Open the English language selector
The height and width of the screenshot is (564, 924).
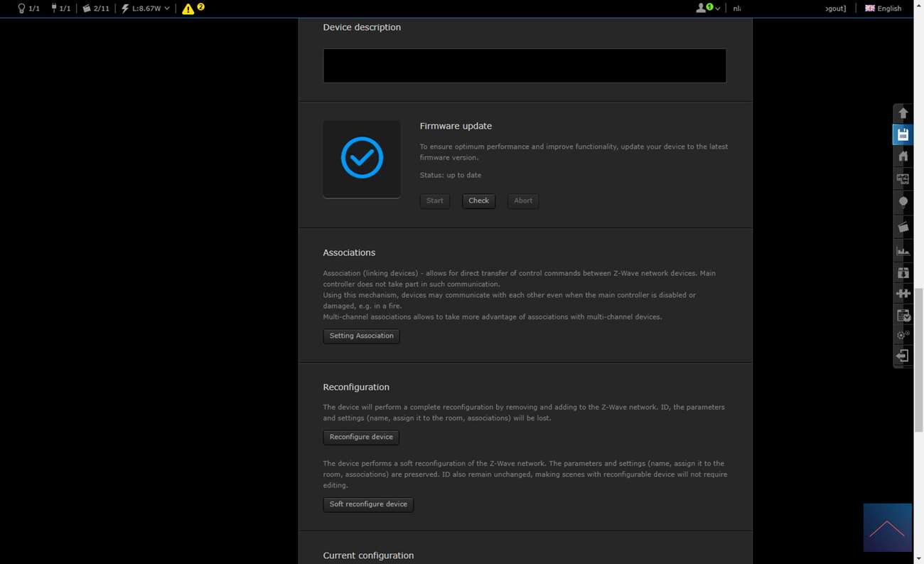(883, 9)
